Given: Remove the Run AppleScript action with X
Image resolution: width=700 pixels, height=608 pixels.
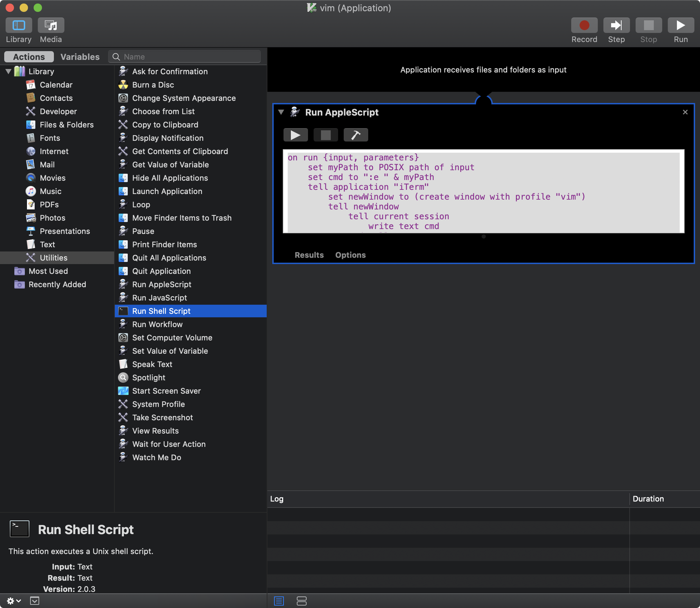Looking at the screenshot, I should (685, 112).
